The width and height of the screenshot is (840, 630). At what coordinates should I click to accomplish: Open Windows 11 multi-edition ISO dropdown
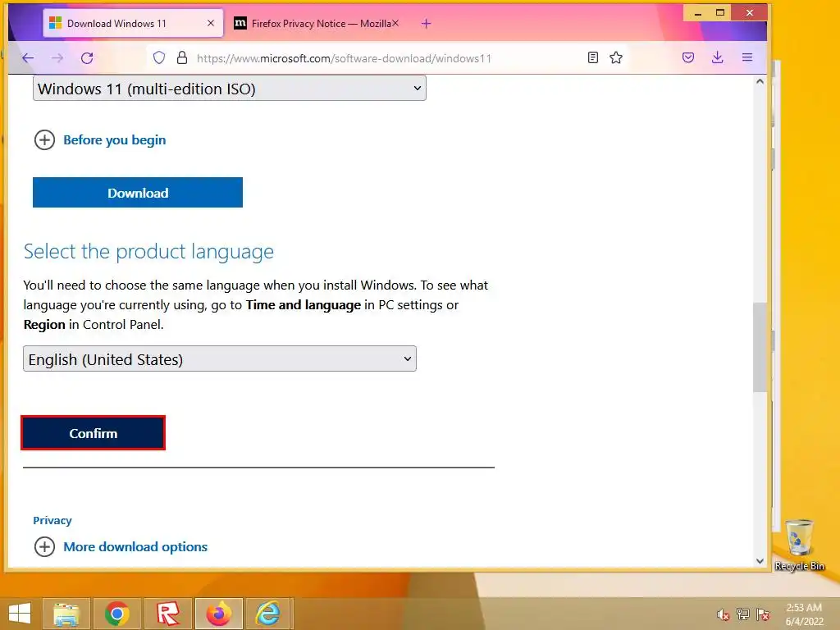coord(230,89)
